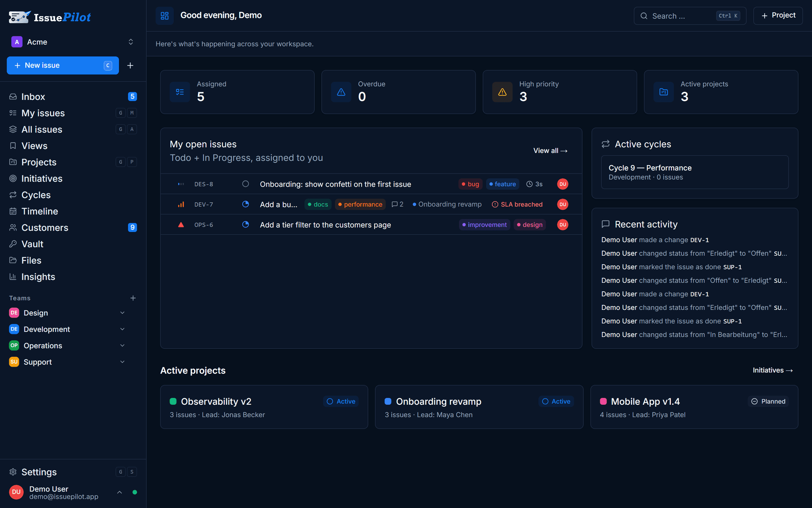Click the assignee avatar on OPS-6
This screenshot has height=508, width=812.
[x=562, y=224]
